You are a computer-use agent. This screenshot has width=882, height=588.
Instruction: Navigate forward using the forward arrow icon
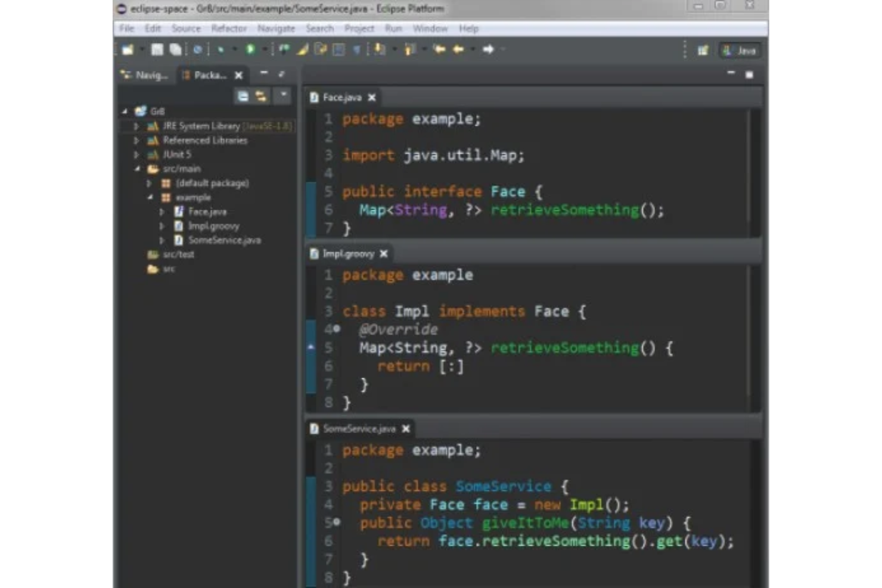pyautogui.click(x=489, y=49)
